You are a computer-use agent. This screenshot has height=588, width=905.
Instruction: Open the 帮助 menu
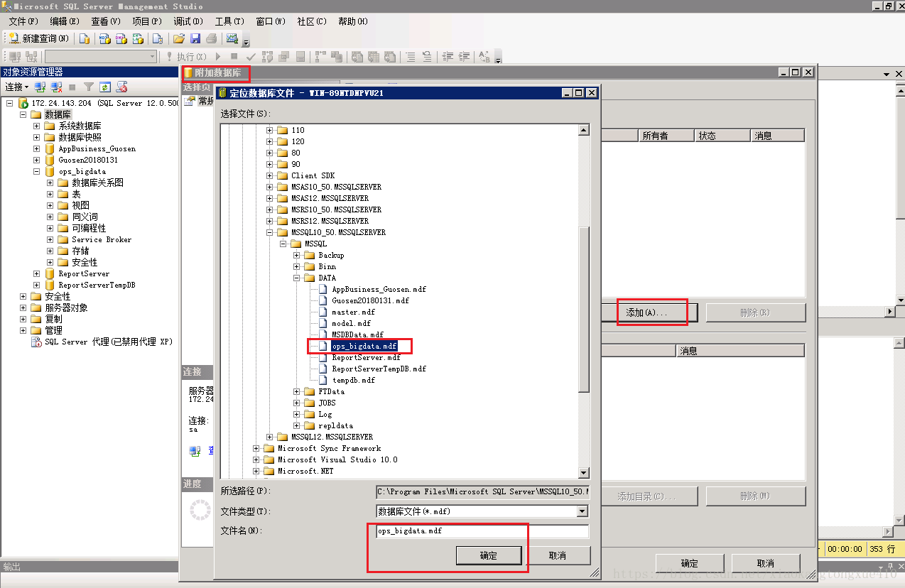pyautogui.click(x=353, y=21)
